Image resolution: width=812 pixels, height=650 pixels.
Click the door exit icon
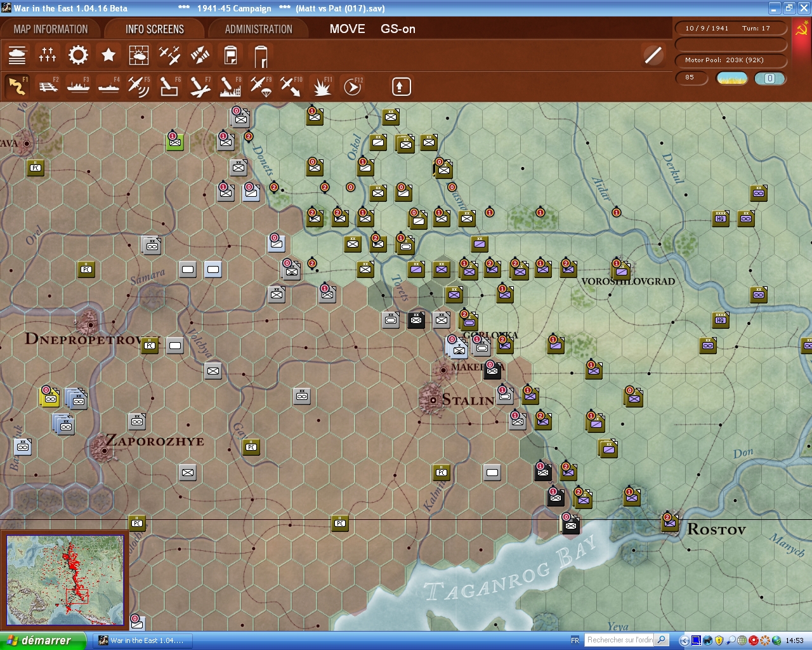(x=261, y=55)
